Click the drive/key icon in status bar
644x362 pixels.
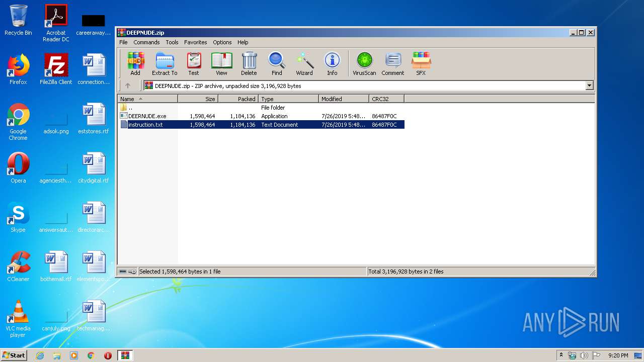pos(127,271)
